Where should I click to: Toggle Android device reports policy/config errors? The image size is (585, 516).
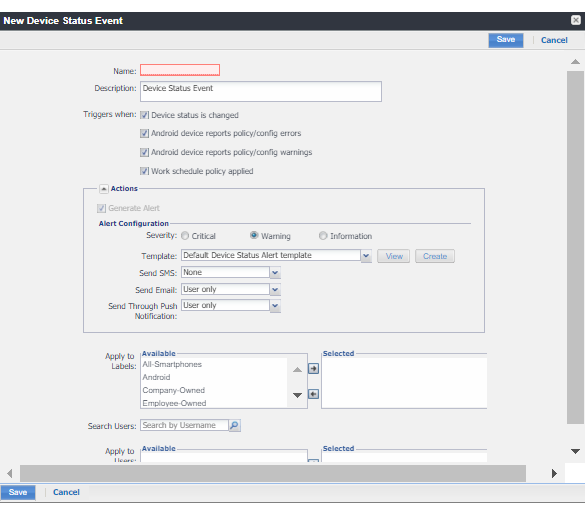(144, 133)
